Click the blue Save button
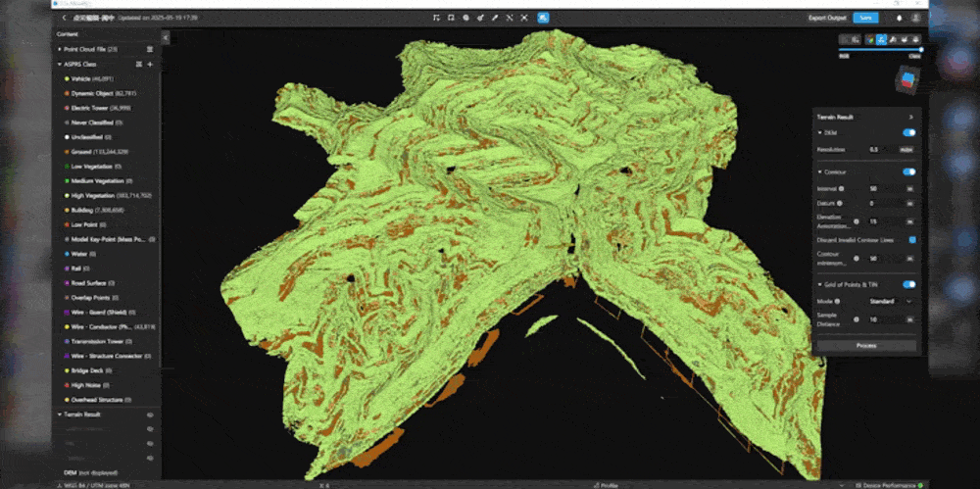 (865, 18)
